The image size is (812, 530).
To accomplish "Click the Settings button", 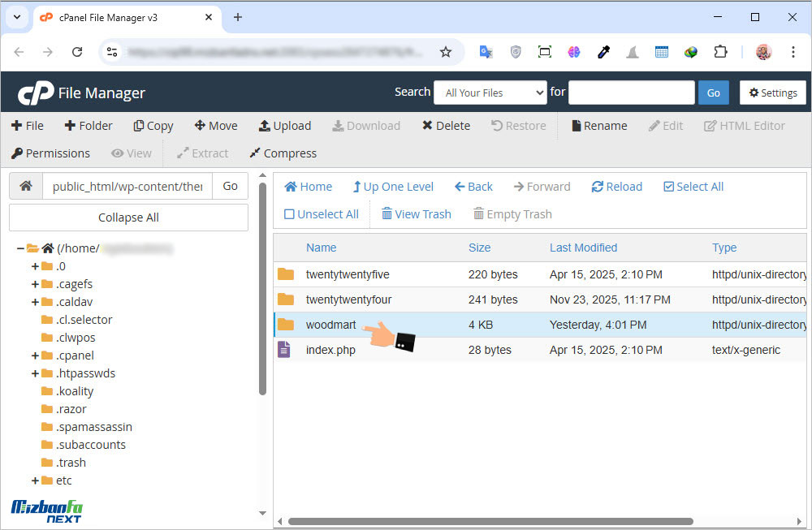I will 772,93.
